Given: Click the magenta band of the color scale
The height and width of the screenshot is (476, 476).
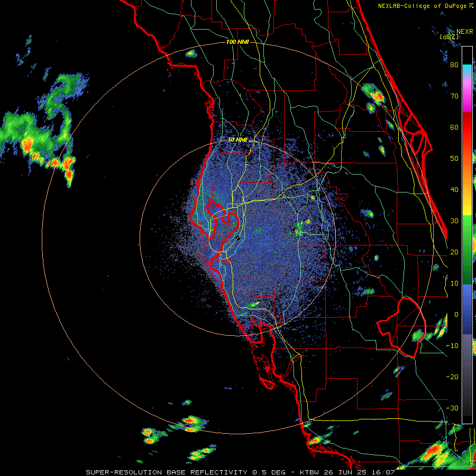Looking at the screenshot, I should (467, 97).
